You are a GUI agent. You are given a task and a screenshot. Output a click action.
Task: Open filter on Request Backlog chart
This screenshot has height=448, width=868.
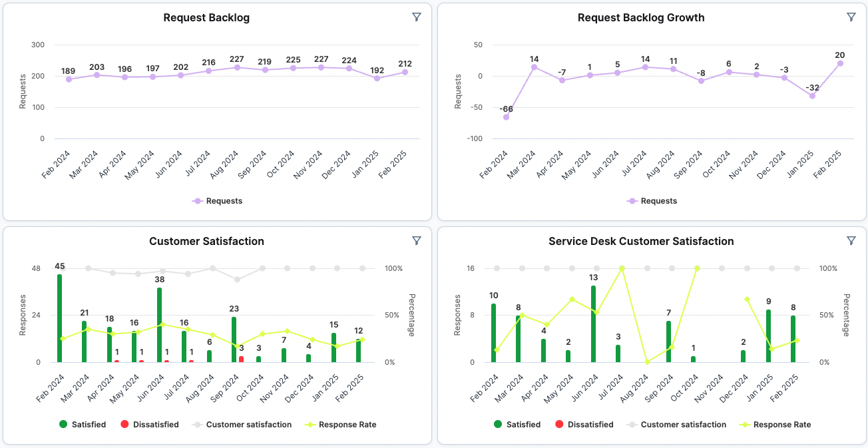pos(417,17)
